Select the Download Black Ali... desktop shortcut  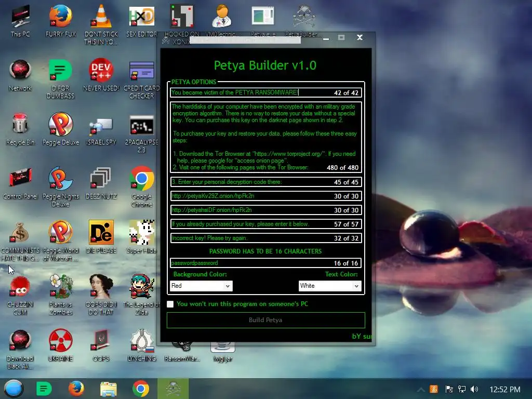click(x=20, y=349)
